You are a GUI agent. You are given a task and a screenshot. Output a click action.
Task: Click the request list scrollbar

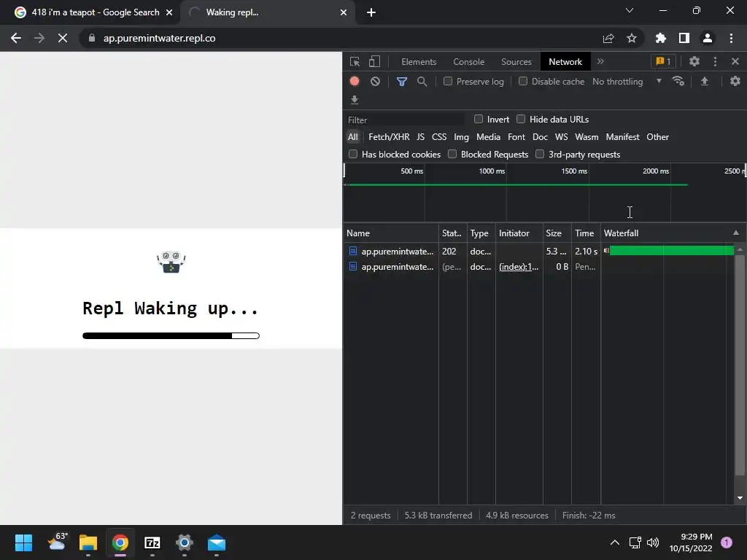(x=740, y=365)
